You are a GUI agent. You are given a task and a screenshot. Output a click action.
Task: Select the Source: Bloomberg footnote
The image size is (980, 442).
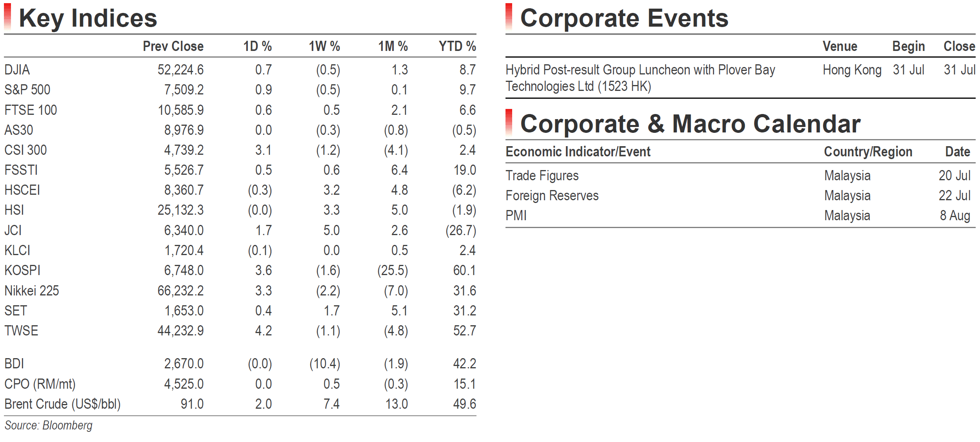pyautogui.click(x=48, y=426)
